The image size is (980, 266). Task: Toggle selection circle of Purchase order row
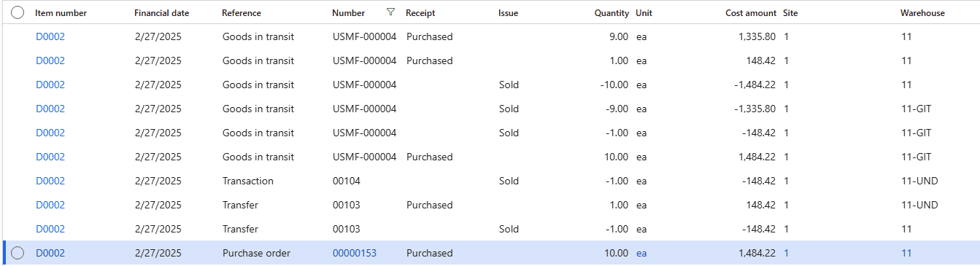pyautogui.click(x=18, y=253)
